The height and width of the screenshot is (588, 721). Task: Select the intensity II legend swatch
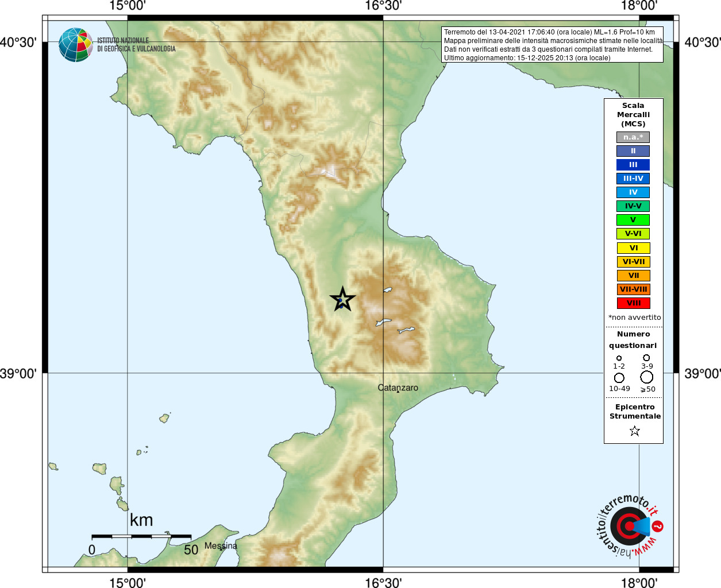pos(633,151)
